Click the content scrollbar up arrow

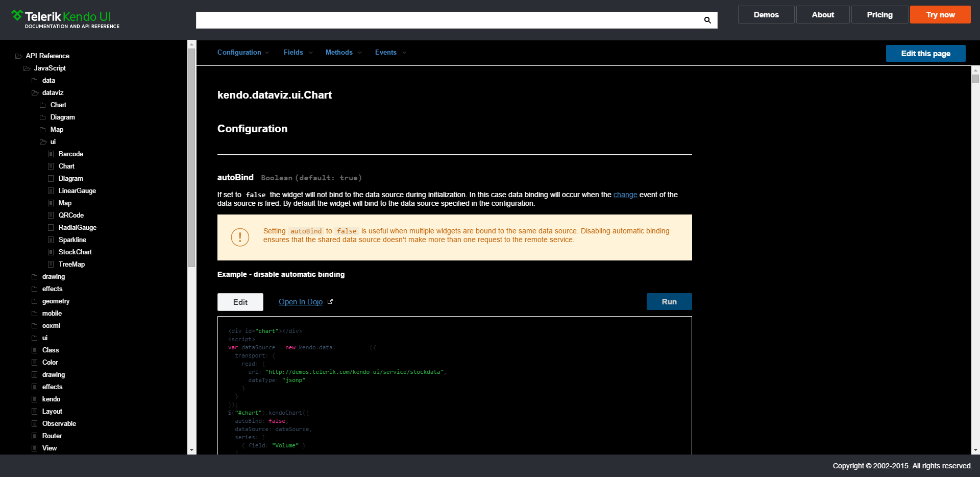[976, 70]
